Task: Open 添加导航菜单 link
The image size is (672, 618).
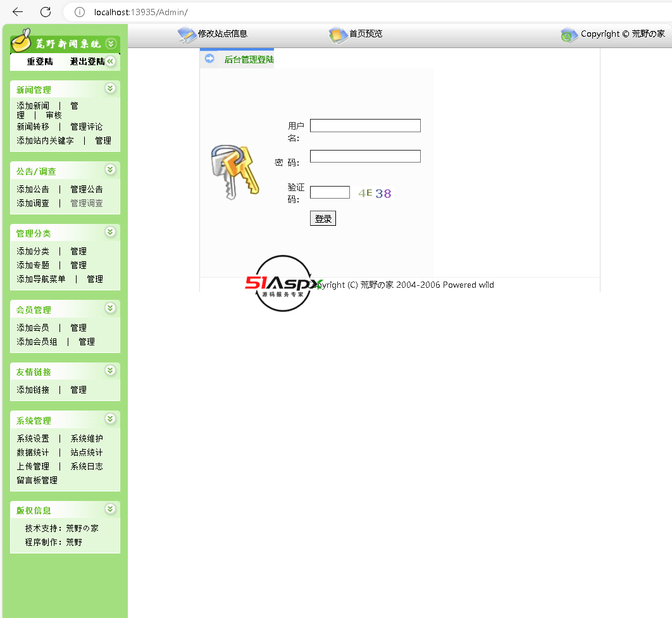Action: tap(41, 279)
